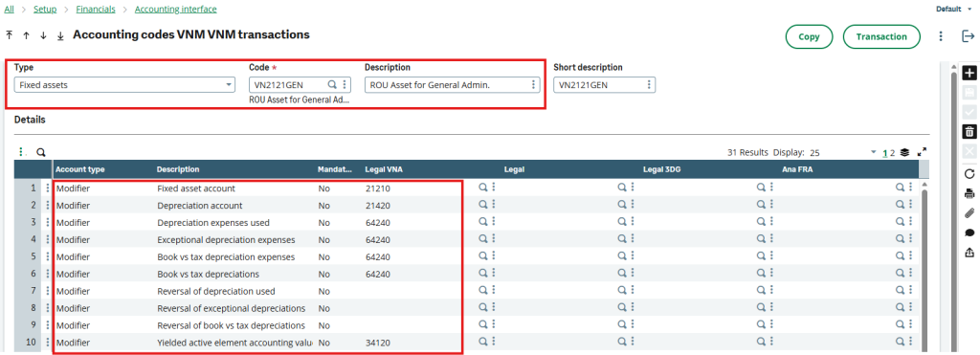
Task: Click the New (plus) icon in right sidebar
Action: click(969, 73)
